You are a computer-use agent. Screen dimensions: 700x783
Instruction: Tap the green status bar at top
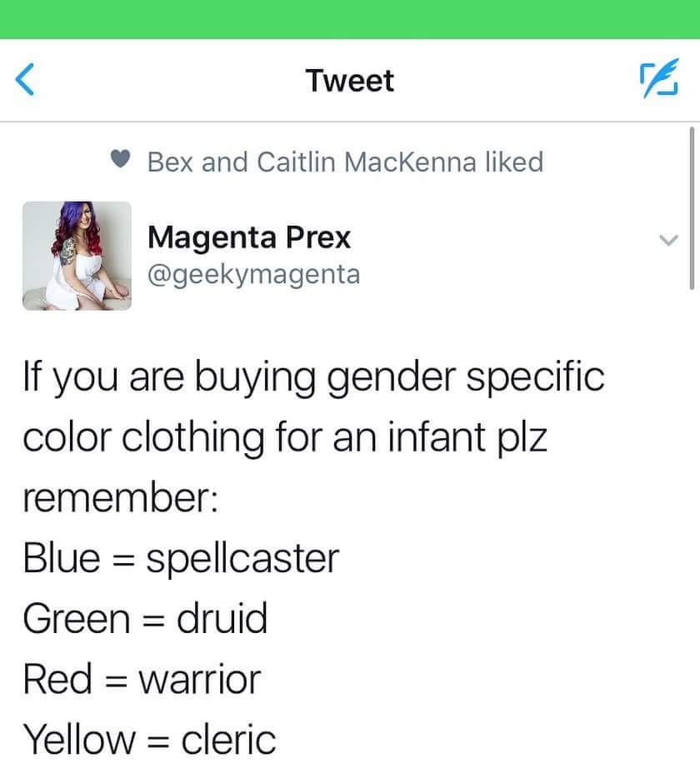click(350, 18)
